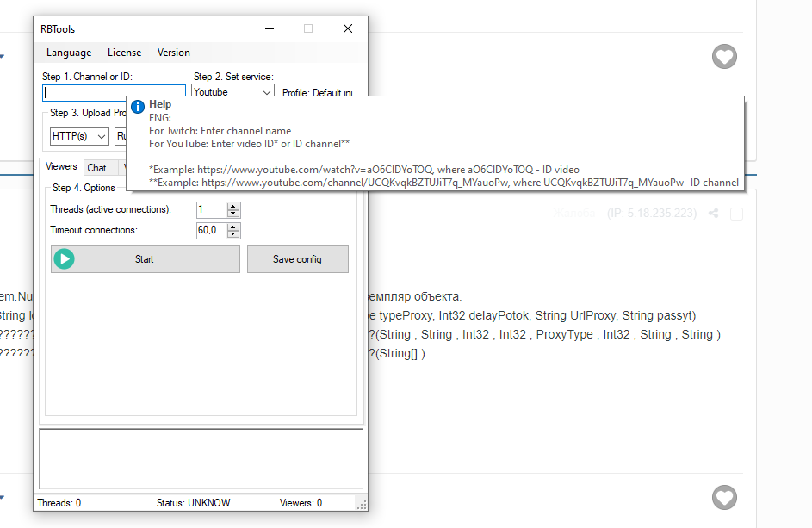Click the share icon beside the IP address
The image size is (812, 528).
(713, 214)
